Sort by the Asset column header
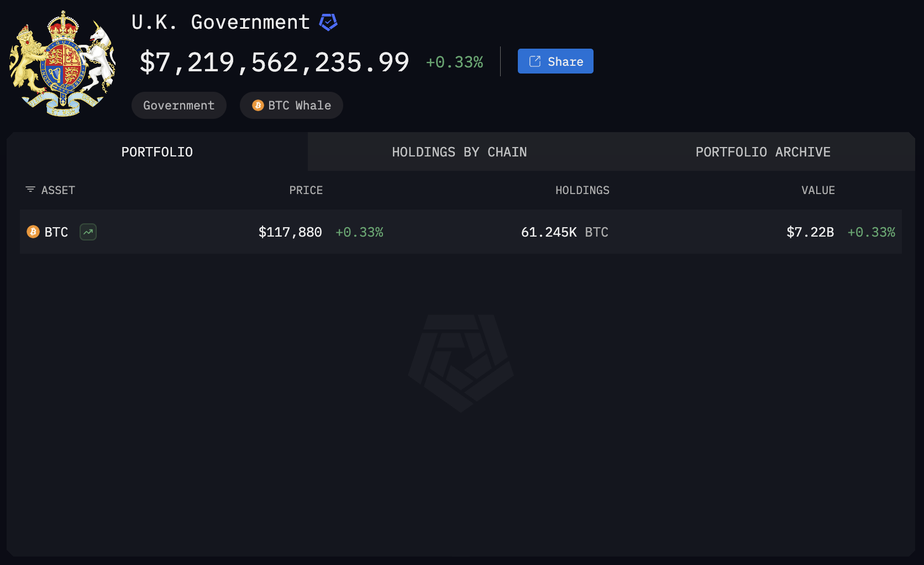The image size is (924, 565). [58, 190]
